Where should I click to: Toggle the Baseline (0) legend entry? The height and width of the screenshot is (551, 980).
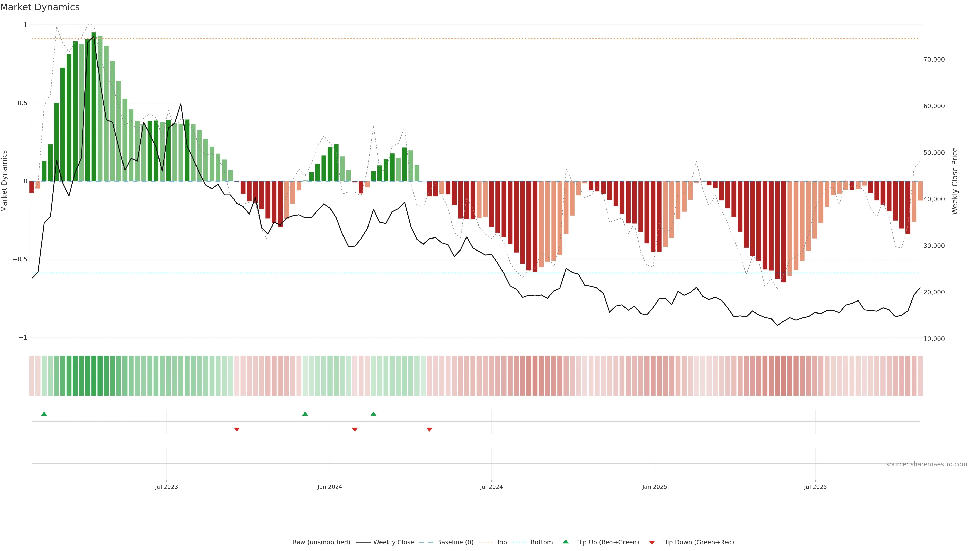coord(455,542)
